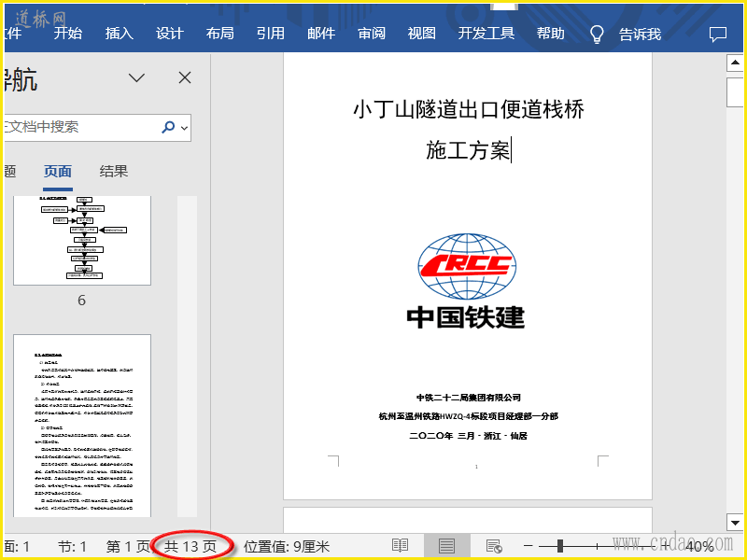Click the 施工方案 heading text
The width and height of the screenshot is (747, 560).
(468, 150)
